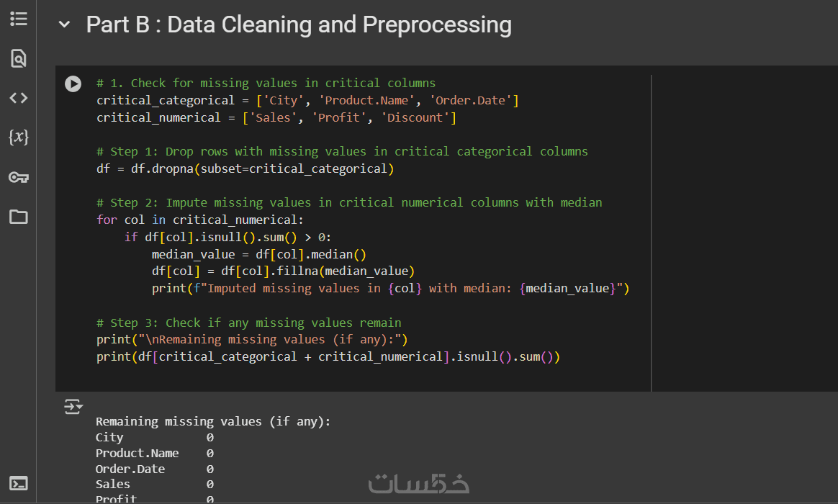Click the median_value assignment line
Image resolution: width=838 pixels, height=504 pixels.
click(259, 254)
